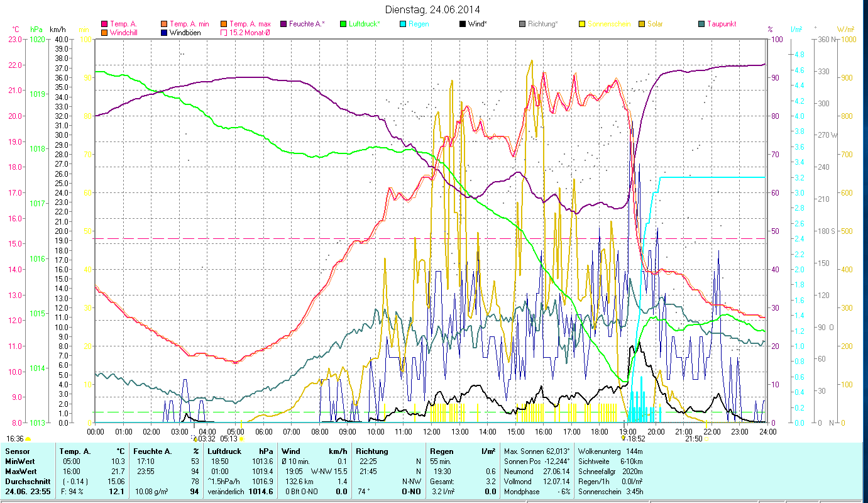
Task: Select the Durchschnitt row label
Action: [26, 481]
